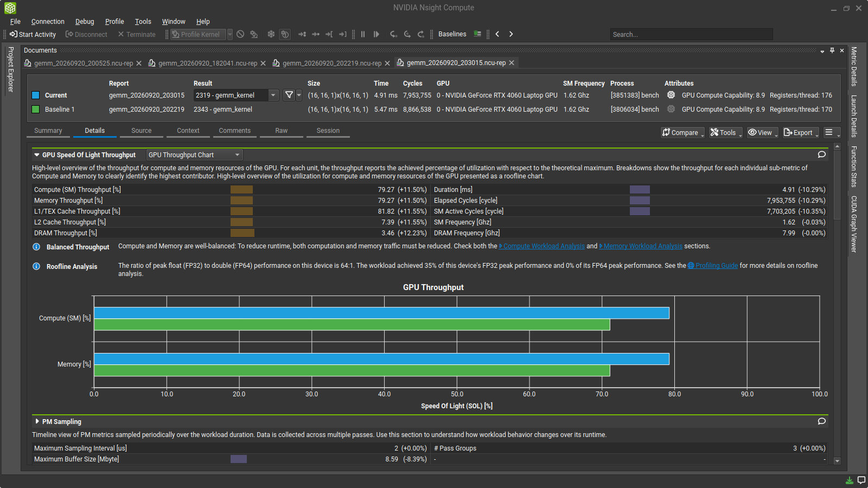Click the download arrow icon in status bar
The image size is (868, 488).
coord(850,480)
